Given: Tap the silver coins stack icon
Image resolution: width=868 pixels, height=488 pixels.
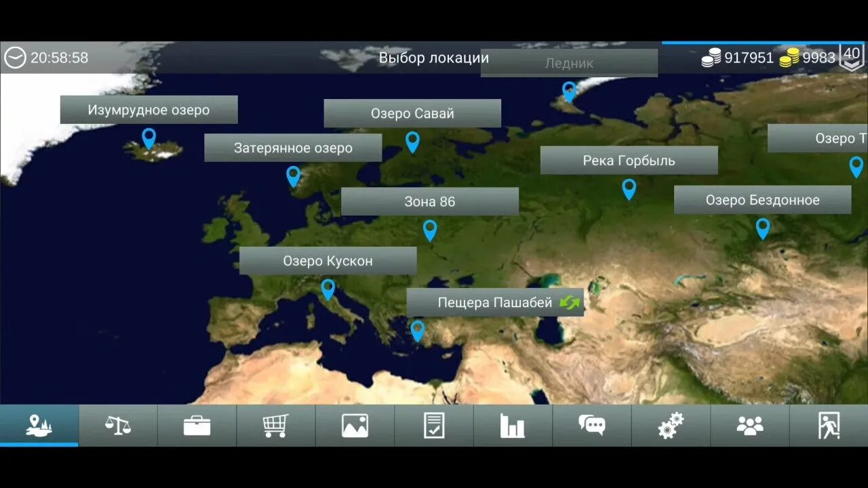Looking at the screenshot, I should [x=711, y=58].
